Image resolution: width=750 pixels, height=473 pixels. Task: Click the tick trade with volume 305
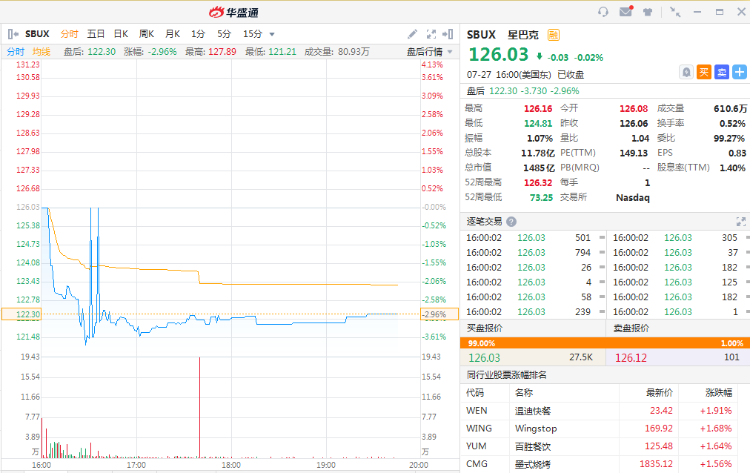pos(680,238)
